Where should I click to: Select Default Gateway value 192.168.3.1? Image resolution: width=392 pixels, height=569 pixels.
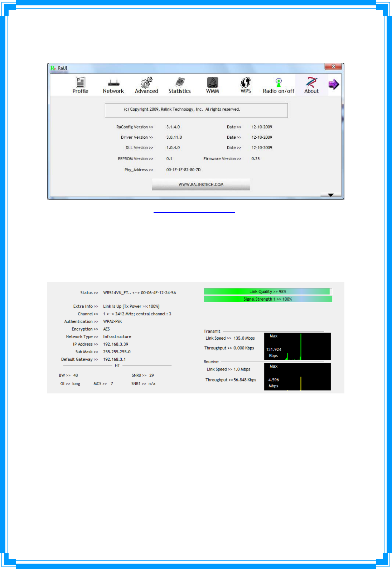pos(114,359)
